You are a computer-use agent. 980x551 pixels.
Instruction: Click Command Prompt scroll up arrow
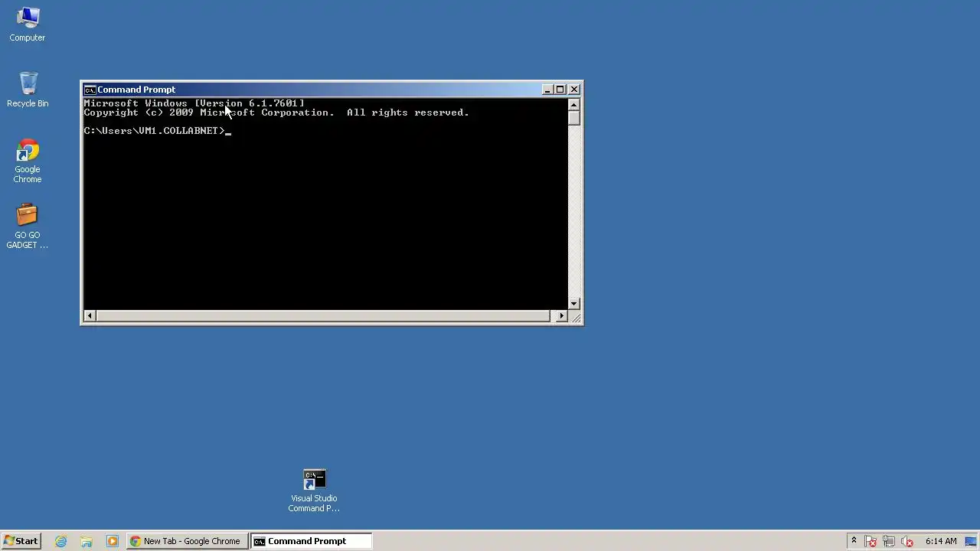coord(574,104)
